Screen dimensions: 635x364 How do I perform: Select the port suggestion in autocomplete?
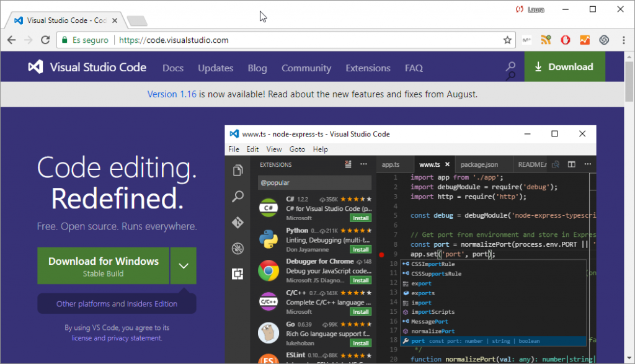pos(493,341)
